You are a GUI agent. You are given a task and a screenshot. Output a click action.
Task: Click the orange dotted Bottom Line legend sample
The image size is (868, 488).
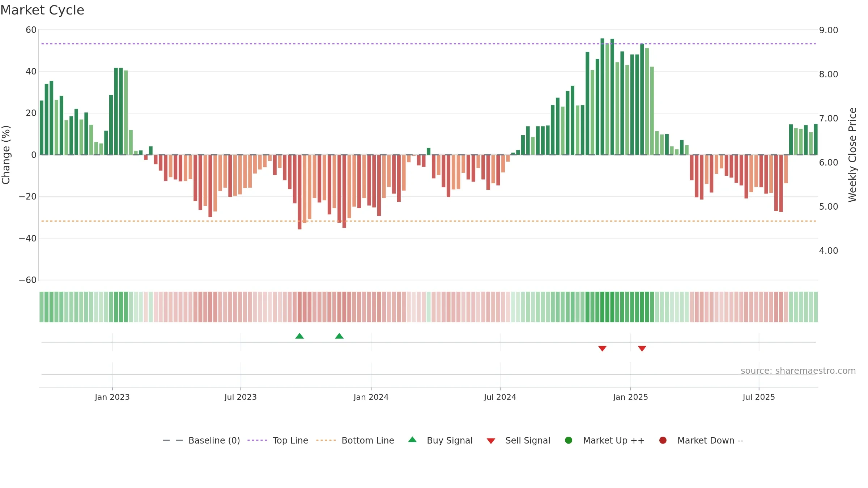(326, 440)
